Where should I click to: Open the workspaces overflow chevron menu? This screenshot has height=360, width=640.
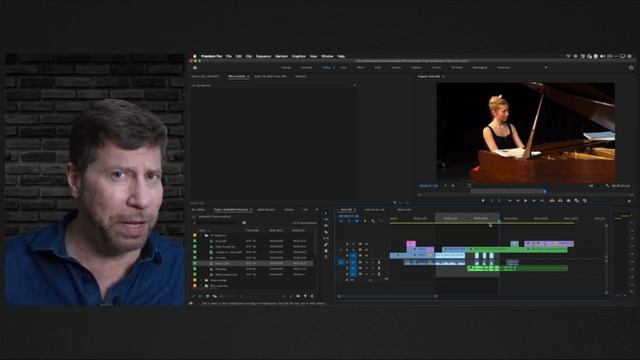coord(546,67)
